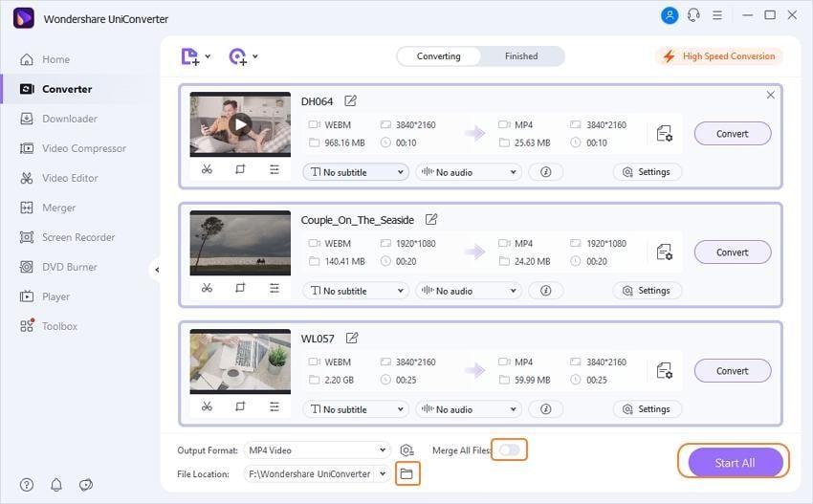Image resolution: width=813 pixels, height=504 pixels.
Task: Open the support headset icon
Action: tap(693, 15)
